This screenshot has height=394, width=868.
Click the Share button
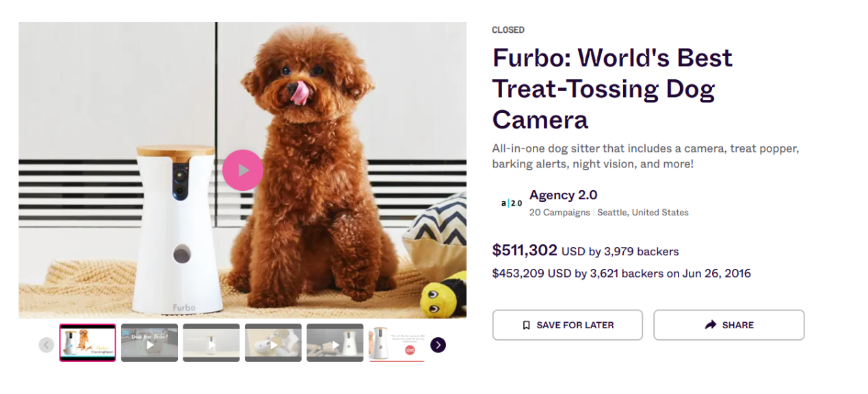(x=728, y=325)
